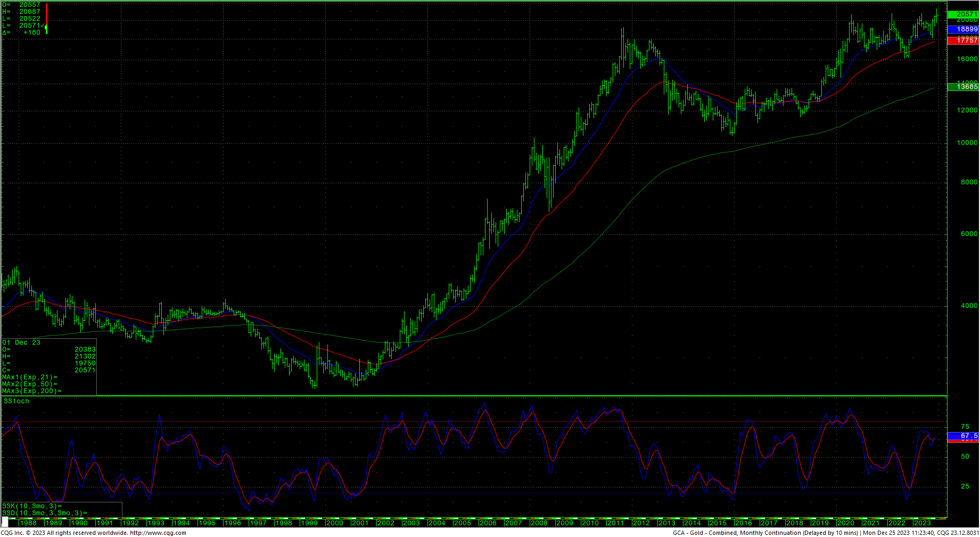
Task: Click the 01 Dec 23 date readout
Action: pos(21,343)
